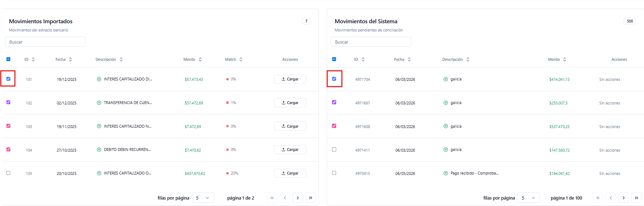Select system movement 4970415 checkbox
The image size is (644, 206).
[x=334, y=173]
